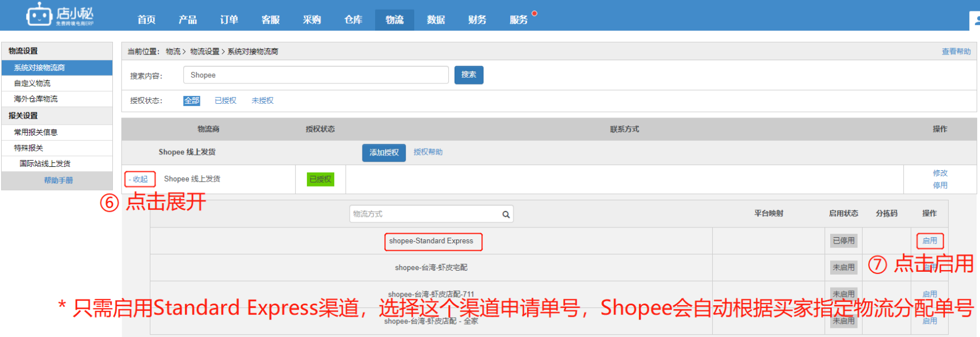Filter by 已授权 status

click(225, 100)
